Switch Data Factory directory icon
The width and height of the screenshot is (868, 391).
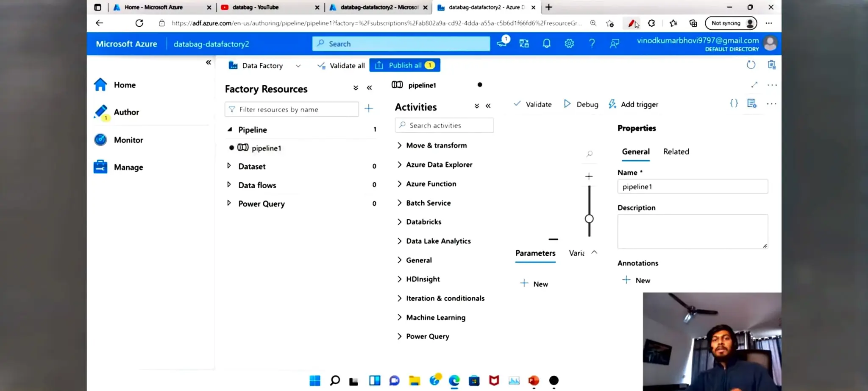tap(524, 43)
